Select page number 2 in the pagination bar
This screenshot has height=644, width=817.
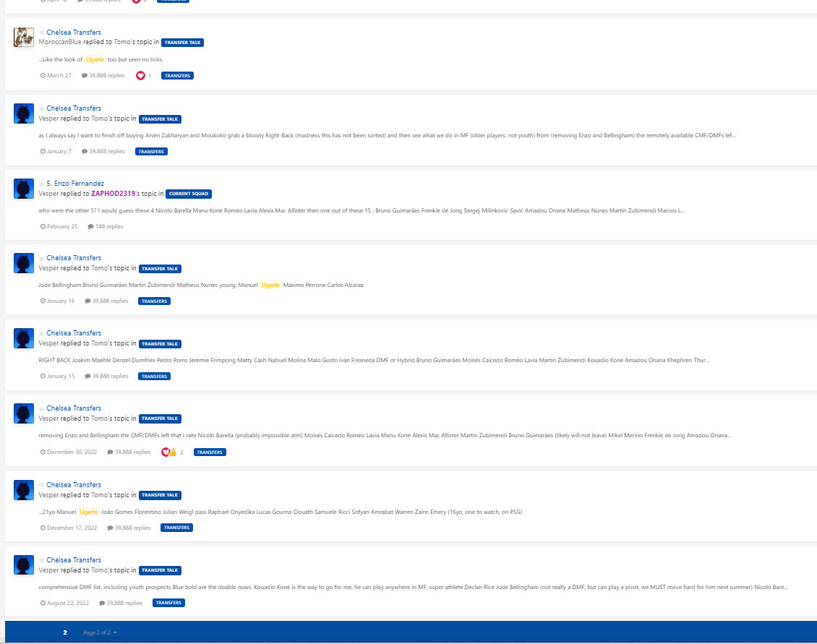tap(65, 632)
